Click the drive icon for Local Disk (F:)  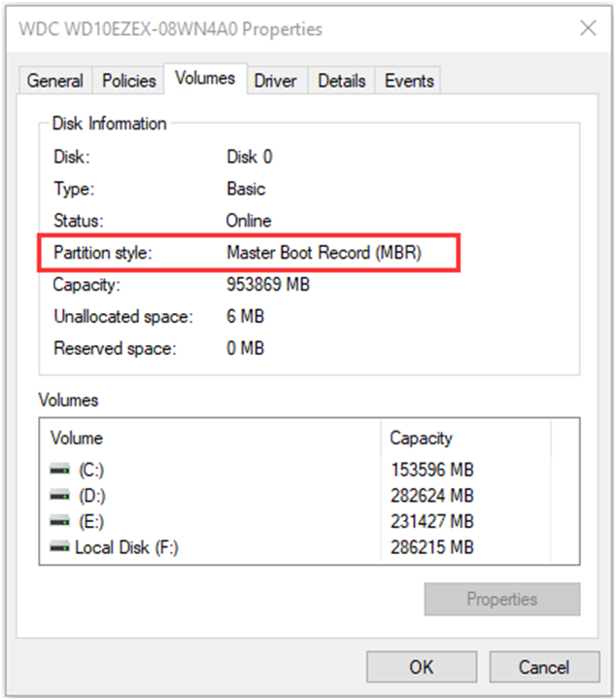point(60,546)
